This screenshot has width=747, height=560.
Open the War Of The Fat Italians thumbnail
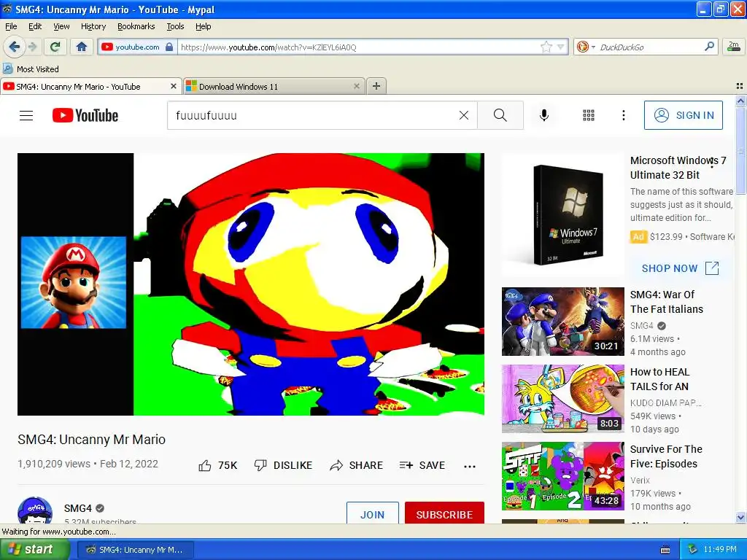tap(563, 322)
